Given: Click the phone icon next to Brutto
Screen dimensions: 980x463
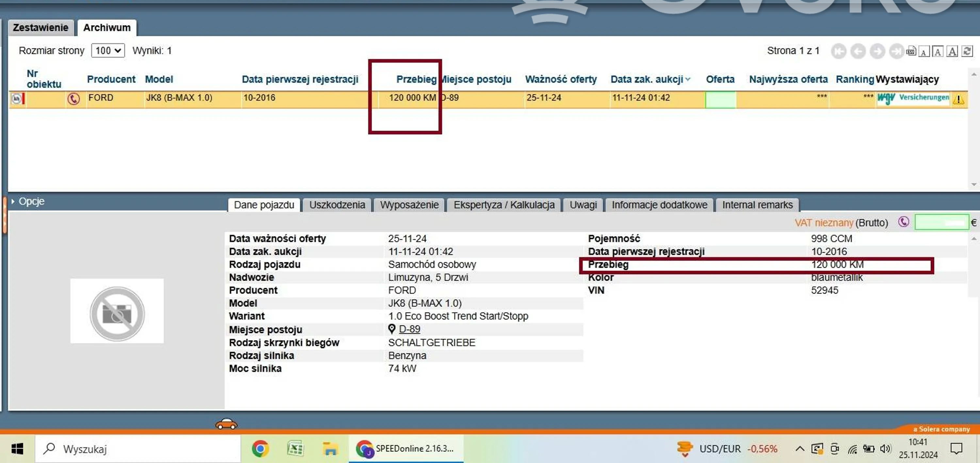Looking at the screenshot, I should (904, 222).
